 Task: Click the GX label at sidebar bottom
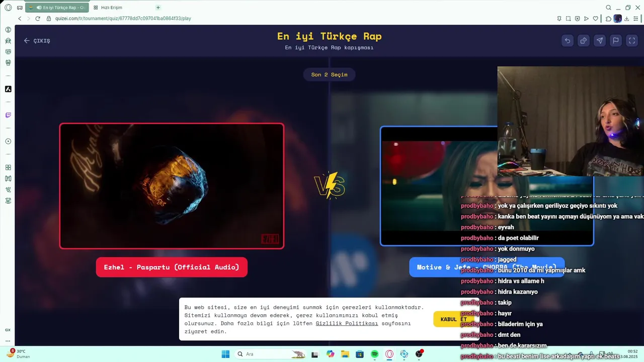[x=8, y=330]
